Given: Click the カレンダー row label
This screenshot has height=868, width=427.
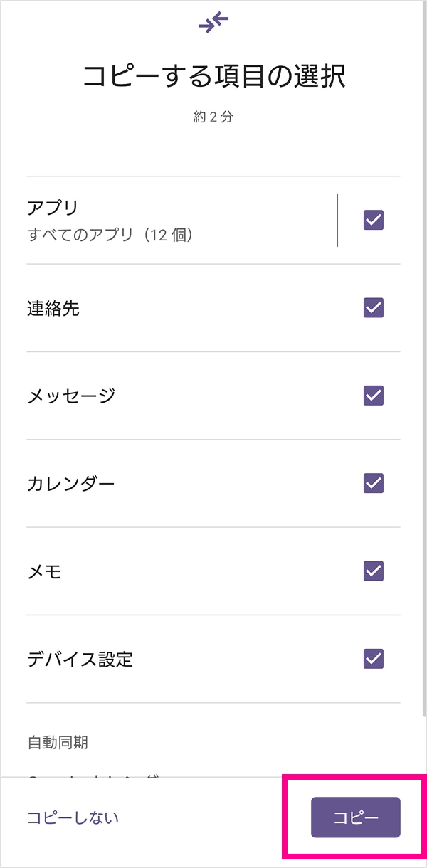Looking at the screenshot, I should 70,485.
